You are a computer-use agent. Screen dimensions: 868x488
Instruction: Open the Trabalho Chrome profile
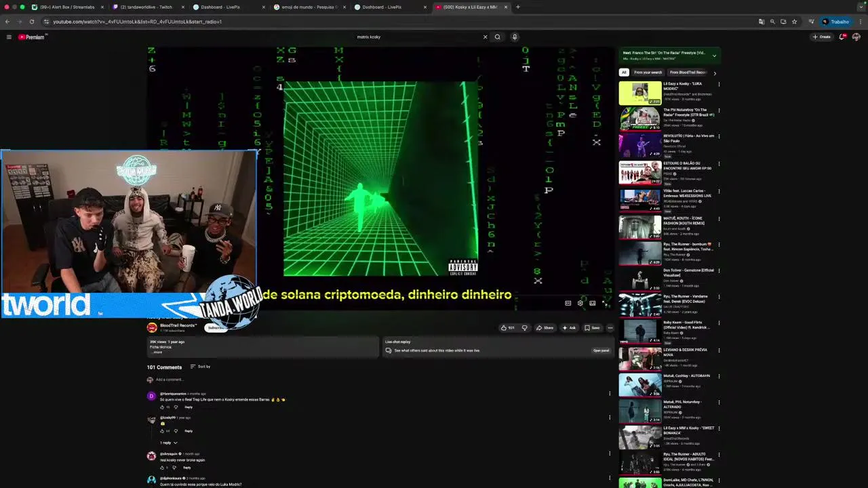(835, 22)
